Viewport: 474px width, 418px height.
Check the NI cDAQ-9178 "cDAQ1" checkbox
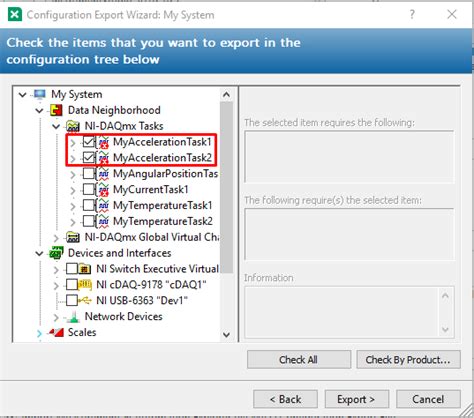[72, 285]
